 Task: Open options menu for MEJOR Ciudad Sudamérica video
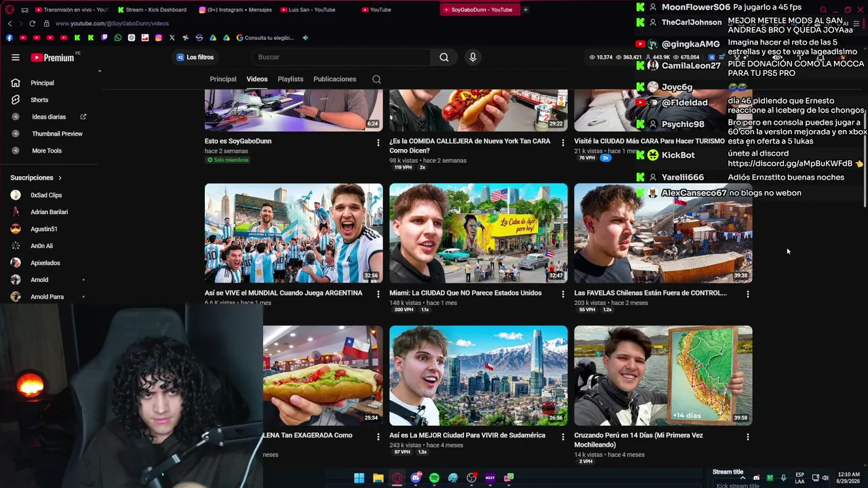coord(563,437)
